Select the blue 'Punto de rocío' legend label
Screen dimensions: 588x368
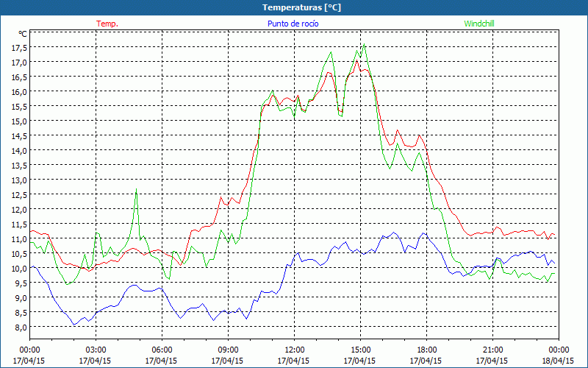[293, 24]
